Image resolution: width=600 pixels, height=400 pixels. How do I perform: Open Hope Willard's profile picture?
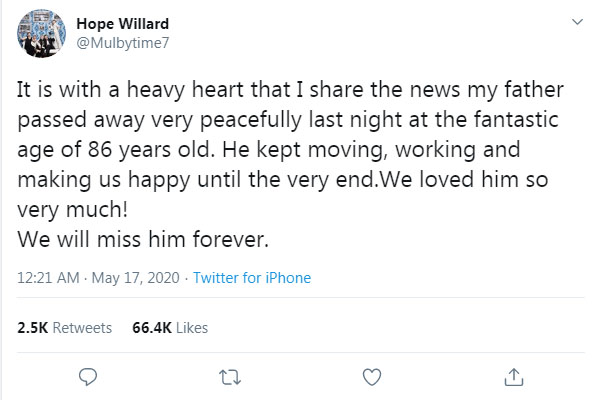[x=42, y=34]
